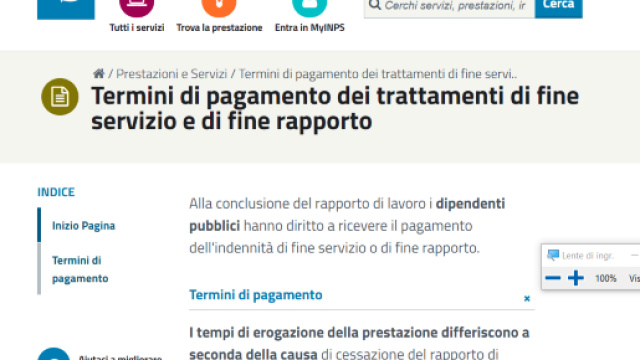Click the search magnifier icon
Screen dimensions: 640x360
click(374, 5)
